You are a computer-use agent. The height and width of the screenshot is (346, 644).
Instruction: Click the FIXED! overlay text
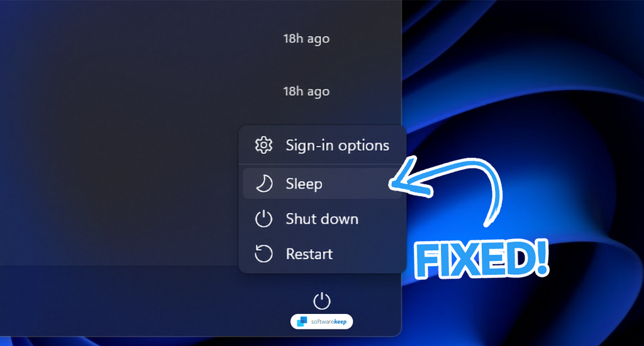[481, 260]
